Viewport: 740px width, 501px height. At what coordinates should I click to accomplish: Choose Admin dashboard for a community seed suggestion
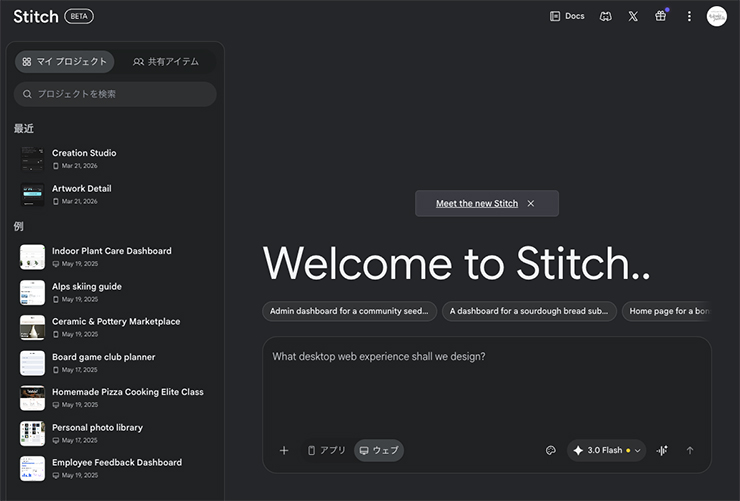349,311
